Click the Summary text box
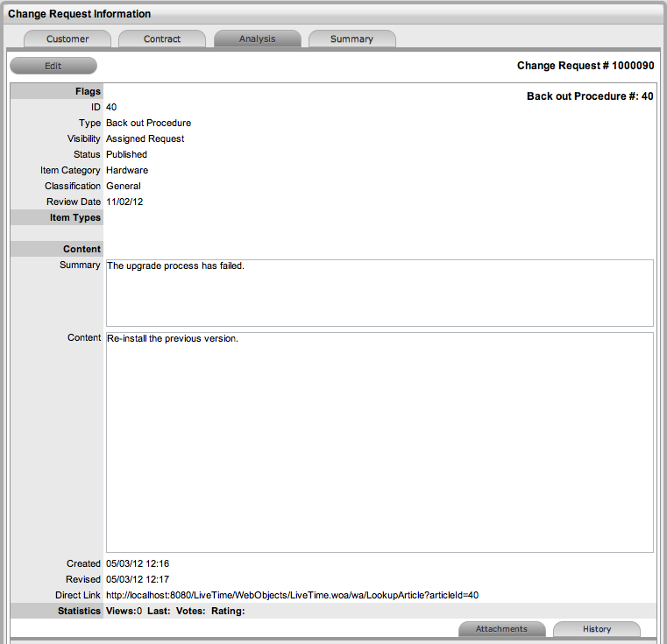The height and width of the screenshot is (644, 667). 380,293
